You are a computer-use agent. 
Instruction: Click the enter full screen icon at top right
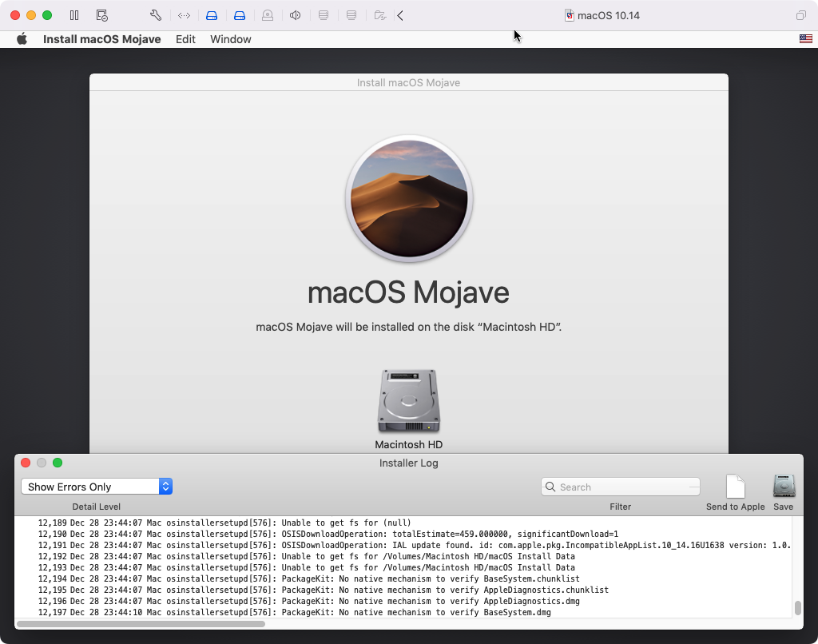coord(800,16)
